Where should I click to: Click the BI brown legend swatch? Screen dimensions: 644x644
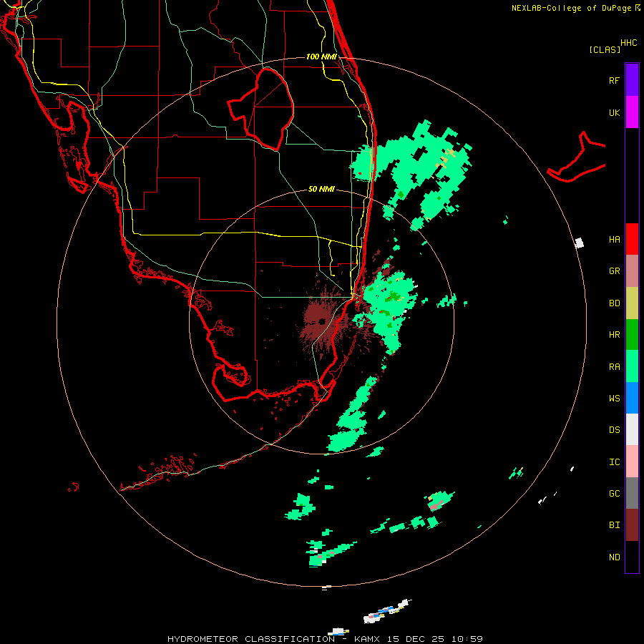point(632,525)
